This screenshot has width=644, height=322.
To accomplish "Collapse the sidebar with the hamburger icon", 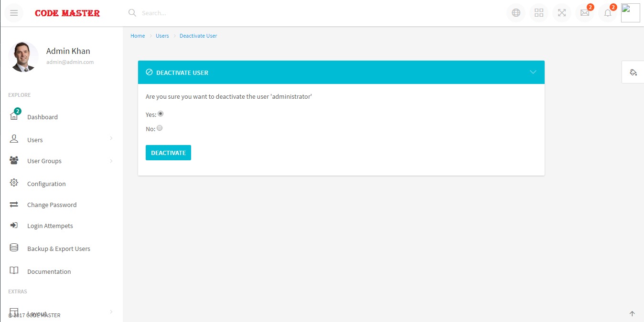I will tap(13, 13).
